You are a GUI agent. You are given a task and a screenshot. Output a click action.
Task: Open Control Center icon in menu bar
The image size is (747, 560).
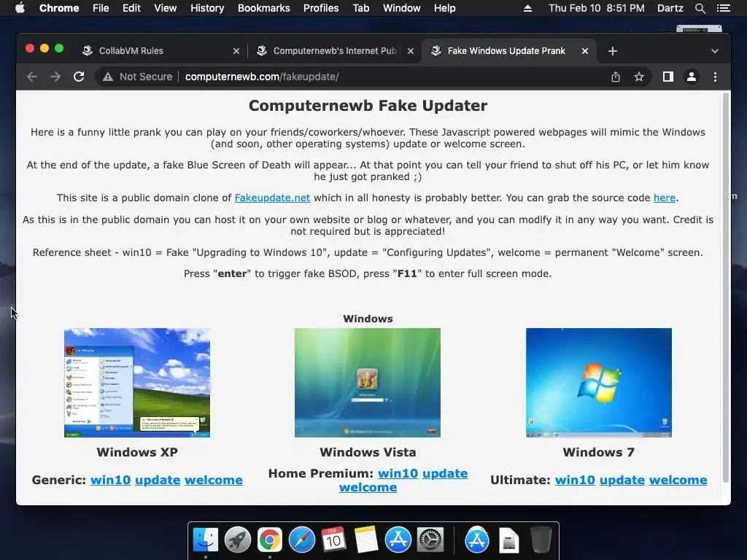(723, 8)
